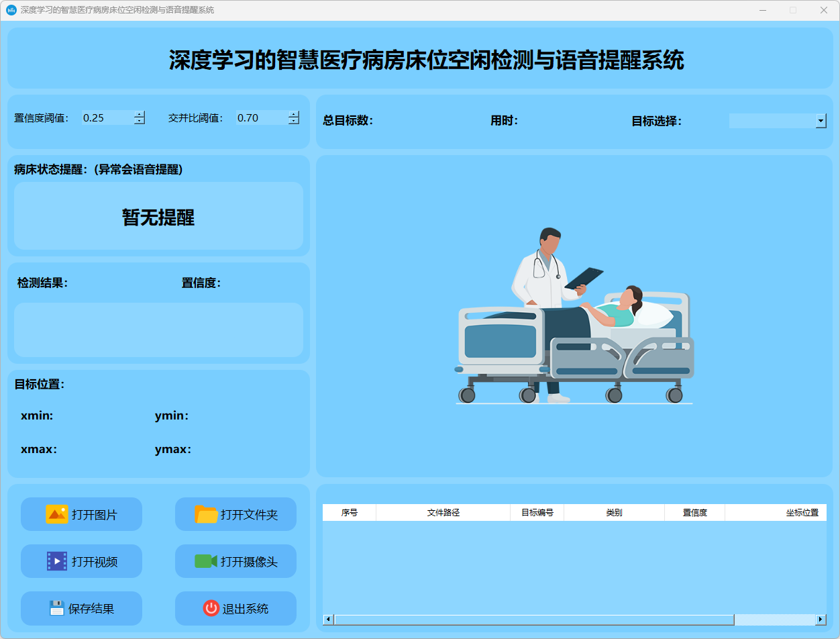Click the green camera icon on 打开摄像头
Screen dimensions: 840x639
pyautogui.click(x=206, y=561)
